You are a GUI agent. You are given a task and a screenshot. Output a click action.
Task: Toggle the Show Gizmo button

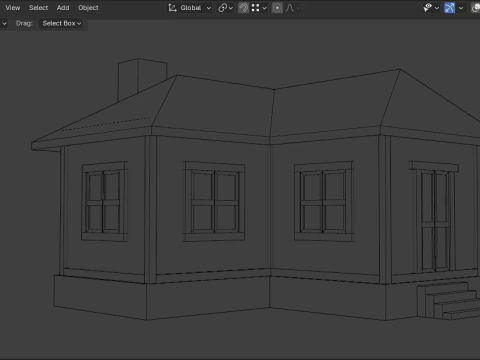point(450,8)
